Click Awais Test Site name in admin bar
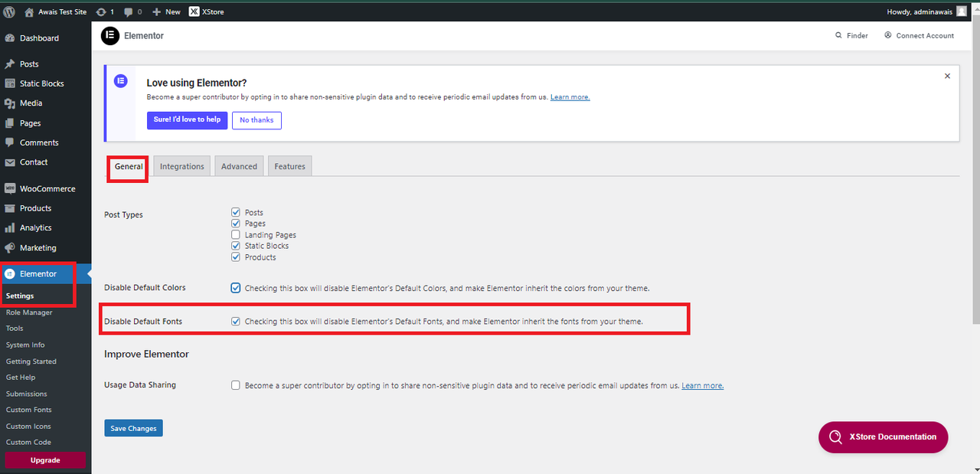Viewport: 980px width, 474px height. click(63, 12)
